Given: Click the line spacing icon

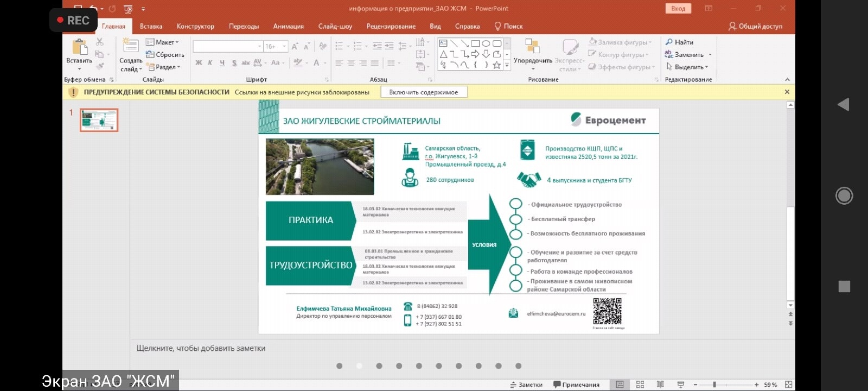Looking at the screenshot, I should pyautogui.click(x=403, y=46).
